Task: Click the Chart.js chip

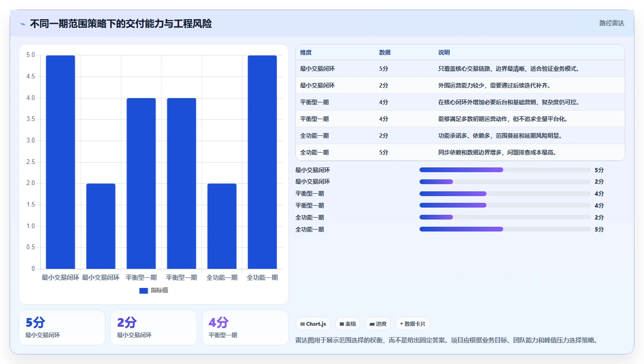Action: pyautogui.click(x=313, y=324)
